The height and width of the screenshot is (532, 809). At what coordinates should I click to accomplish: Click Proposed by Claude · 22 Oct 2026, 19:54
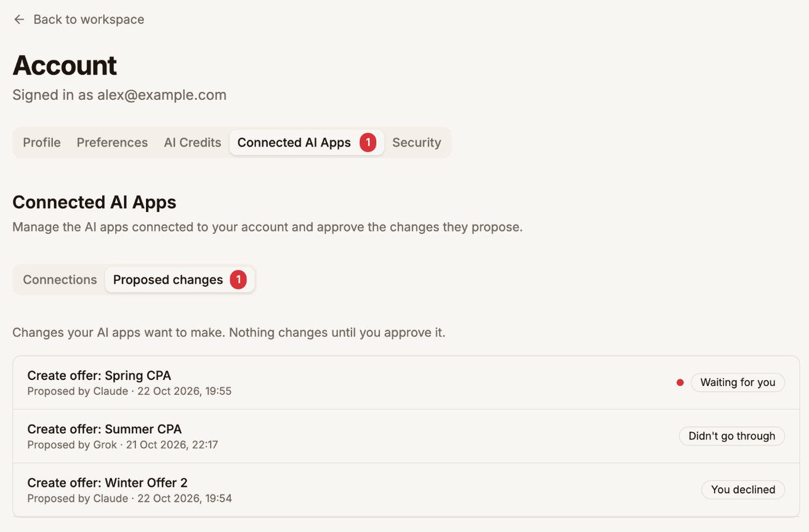(129, 498)
